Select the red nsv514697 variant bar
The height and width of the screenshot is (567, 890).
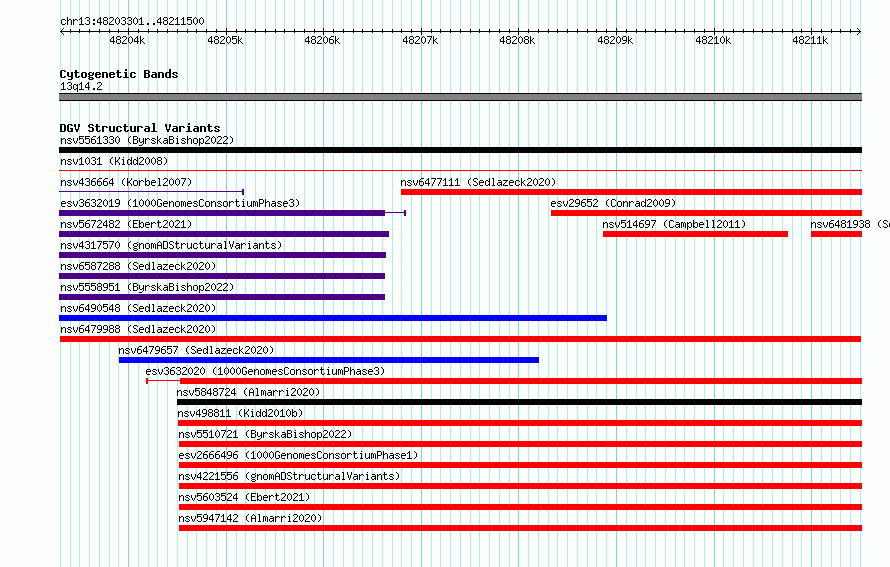pyautogui.click(x=695, y=234)
